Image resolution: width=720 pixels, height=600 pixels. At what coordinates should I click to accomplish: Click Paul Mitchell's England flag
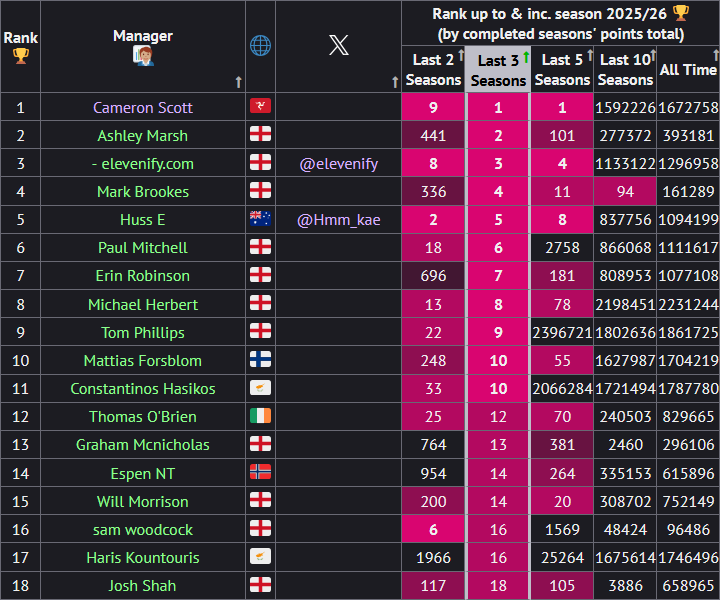pyautogui.click(x=260, y=247)
